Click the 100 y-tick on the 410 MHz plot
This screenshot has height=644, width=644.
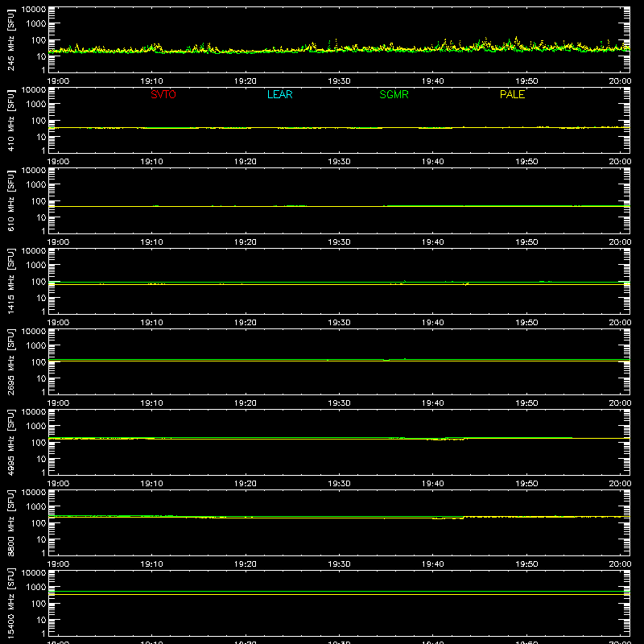(x=38, y=121)
